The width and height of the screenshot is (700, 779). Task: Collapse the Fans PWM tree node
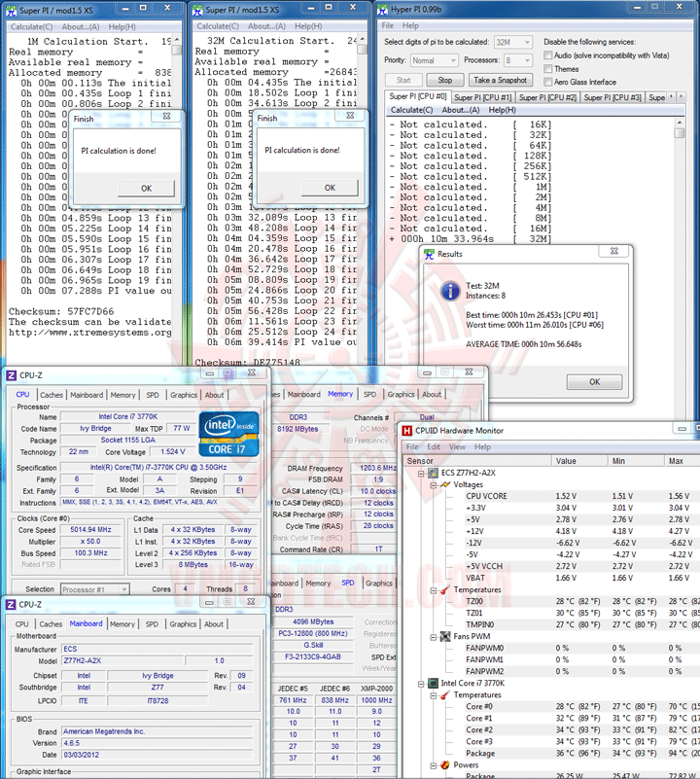coord(434,637)
